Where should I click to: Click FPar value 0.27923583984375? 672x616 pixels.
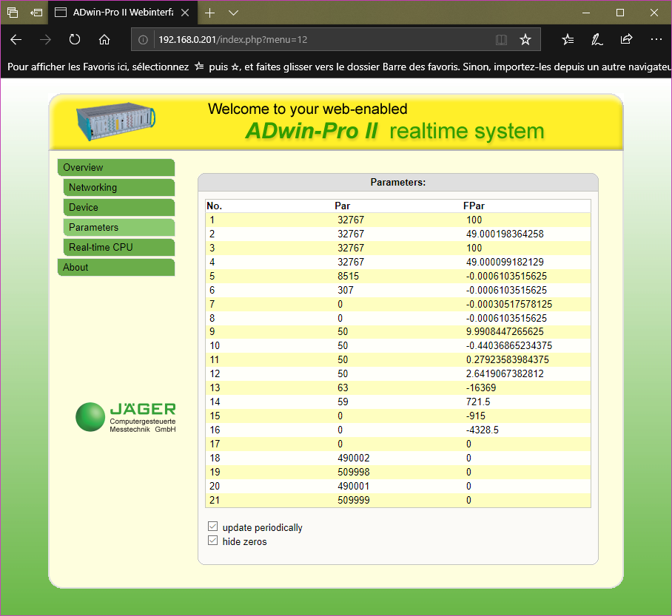tap(508, 360)
